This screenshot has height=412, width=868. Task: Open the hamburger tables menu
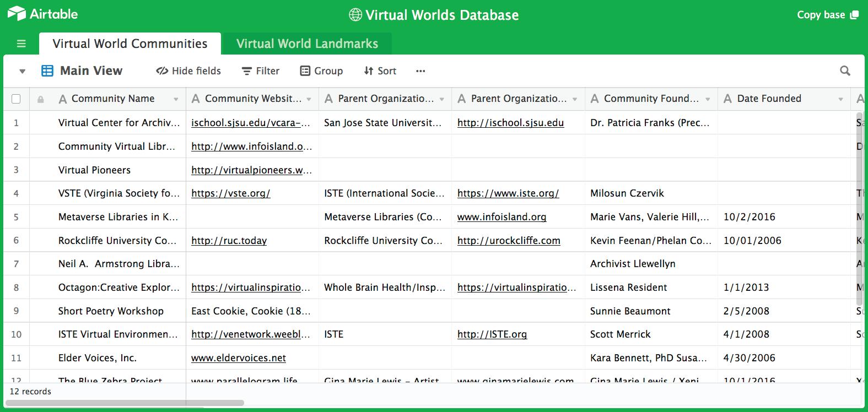coord(21,44)
